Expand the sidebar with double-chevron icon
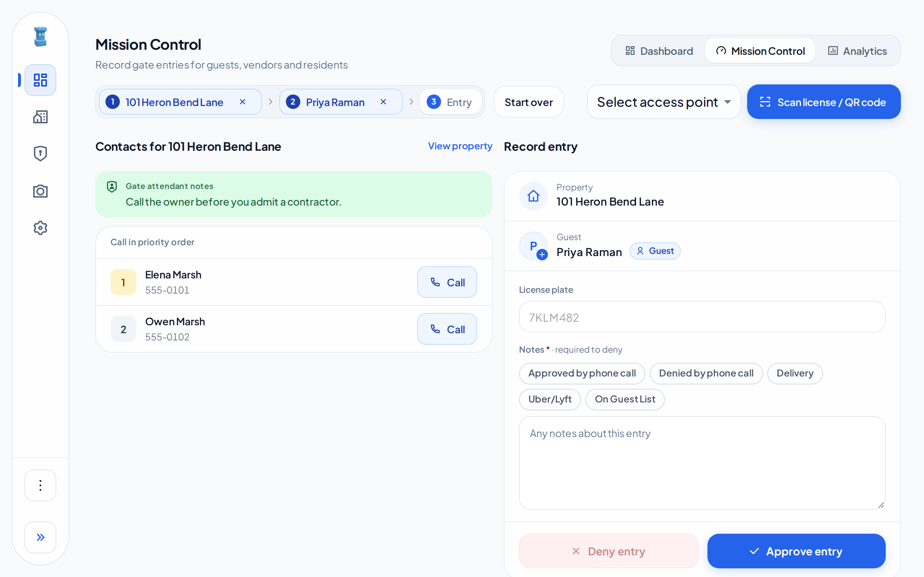 click(40, 537)
